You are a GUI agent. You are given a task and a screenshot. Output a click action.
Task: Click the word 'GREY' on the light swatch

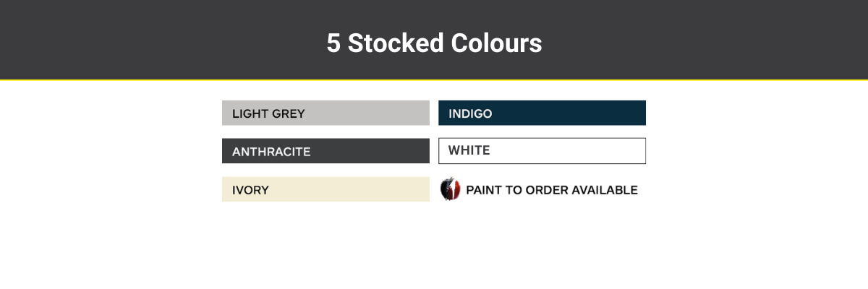click(x=288, y=113)
